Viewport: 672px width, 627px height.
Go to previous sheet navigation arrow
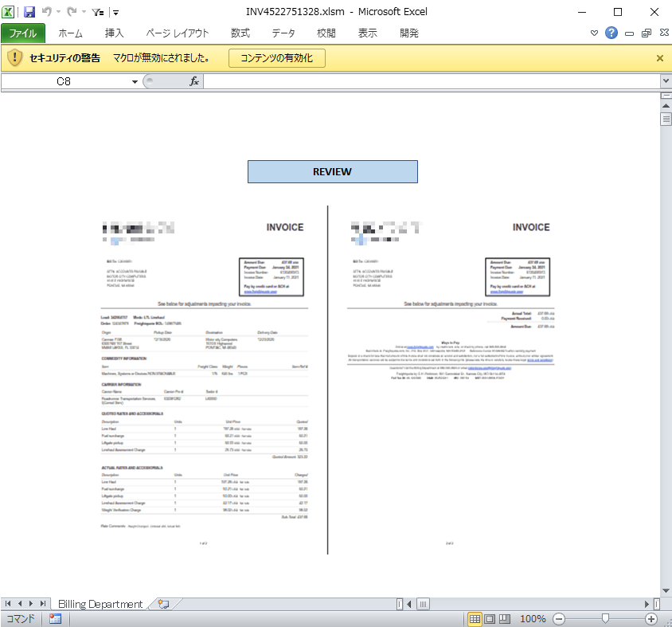point(20,603)
